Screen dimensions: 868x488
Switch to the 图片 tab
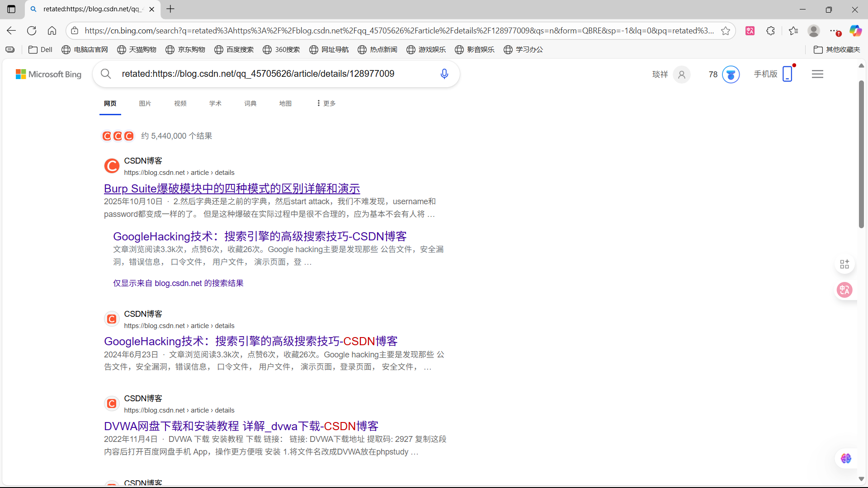(145, 103)
